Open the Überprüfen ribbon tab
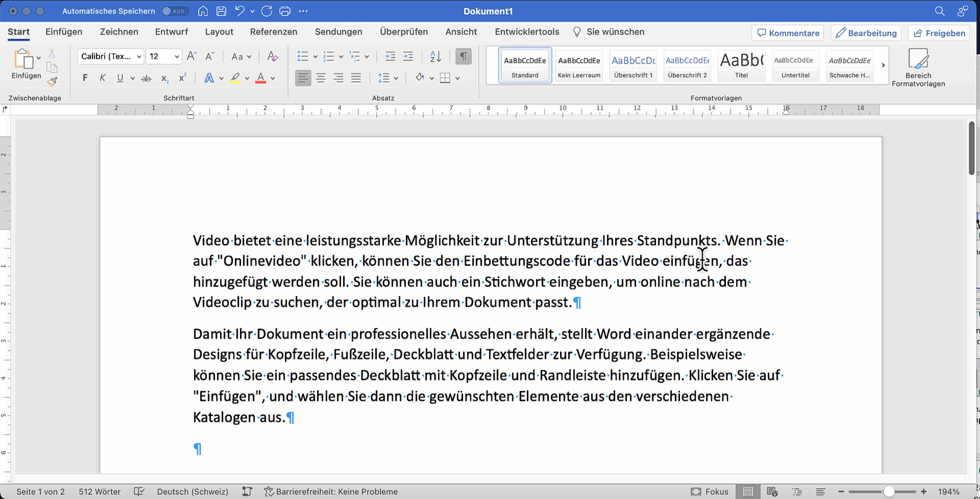 tap(403, 32)
